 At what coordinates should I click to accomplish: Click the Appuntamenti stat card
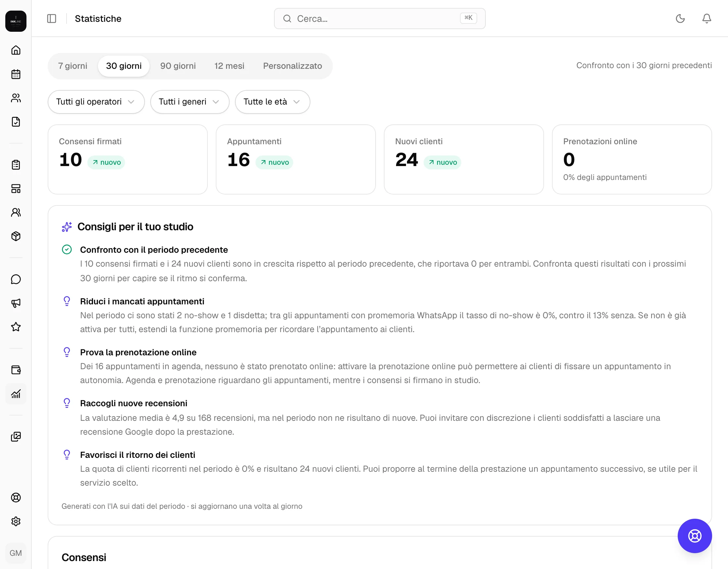pyautogui.click(x=296, y=159)
